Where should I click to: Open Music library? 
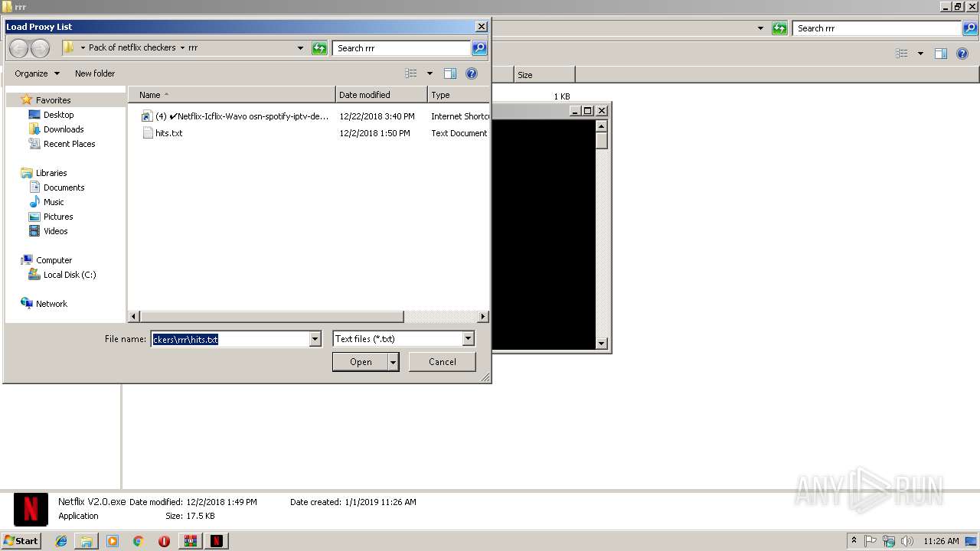point(54,202)
